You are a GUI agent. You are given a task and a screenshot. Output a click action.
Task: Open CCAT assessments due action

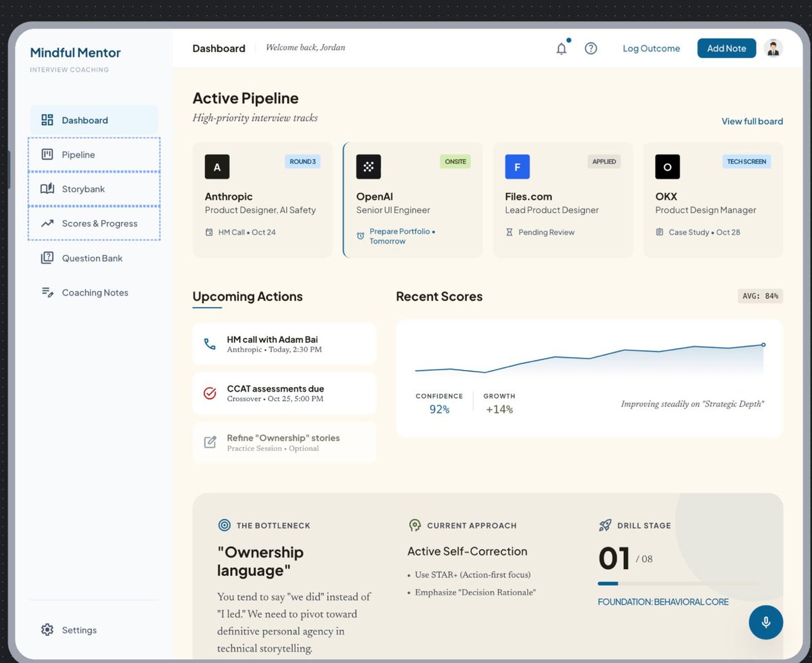(x=284, y=393)
